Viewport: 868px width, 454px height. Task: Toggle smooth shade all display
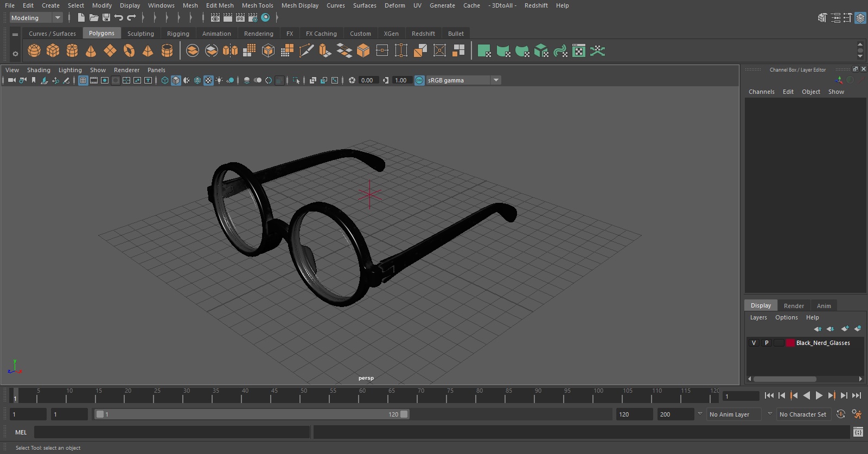click(176, 80)
